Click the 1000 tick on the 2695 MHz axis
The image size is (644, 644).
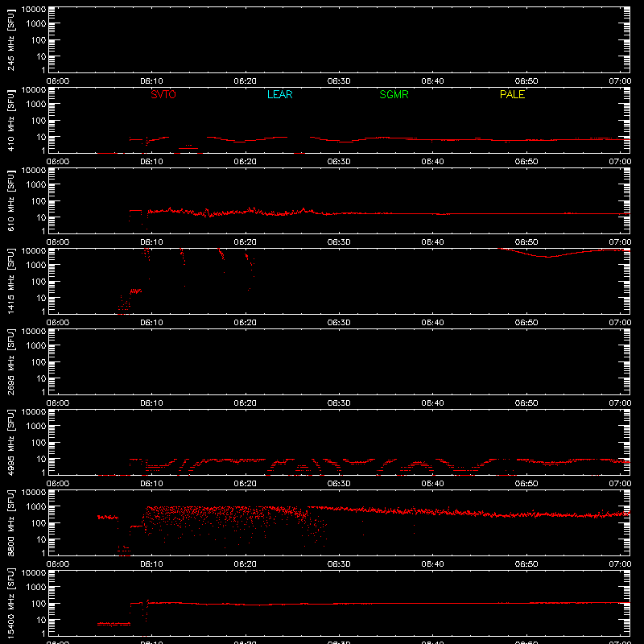(x=36, y=346)
